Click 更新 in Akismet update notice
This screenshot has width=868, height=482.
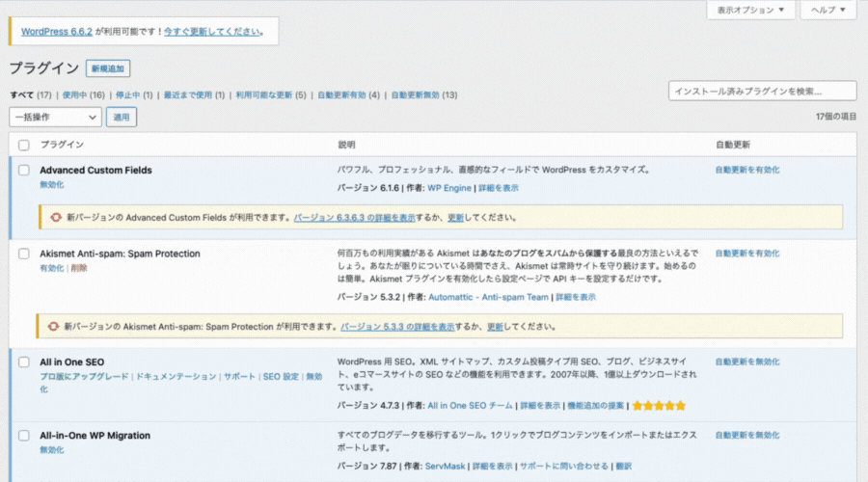[495, 327]
